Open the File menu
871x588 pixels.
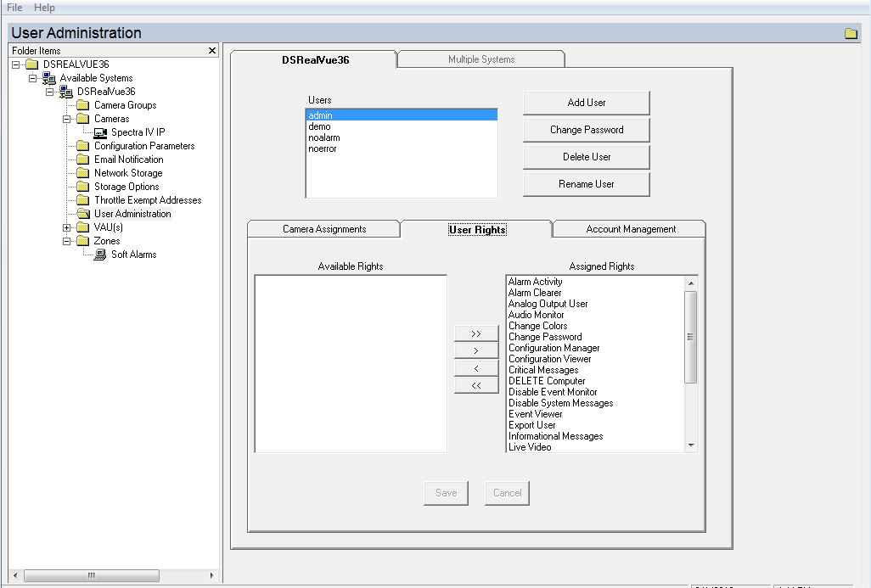(13, 7)
